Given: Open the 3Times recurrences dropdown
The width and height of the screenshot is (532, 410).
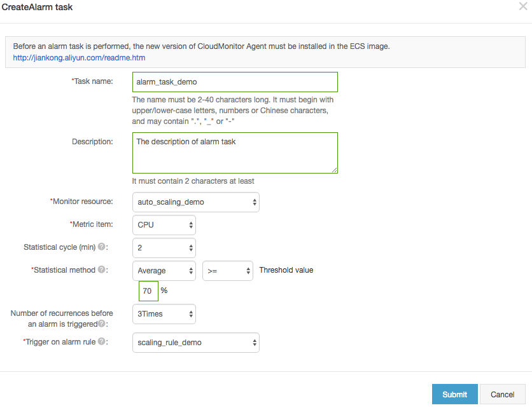Looking at the screenshot, I should [x=164, y=314].
